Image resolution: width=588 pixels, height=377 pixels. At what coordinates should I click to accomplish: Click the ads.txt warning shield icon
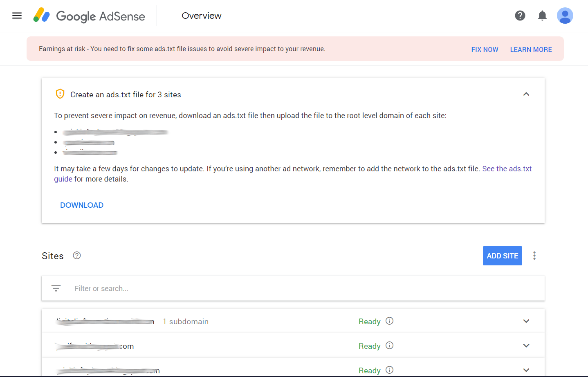point(60,94)
